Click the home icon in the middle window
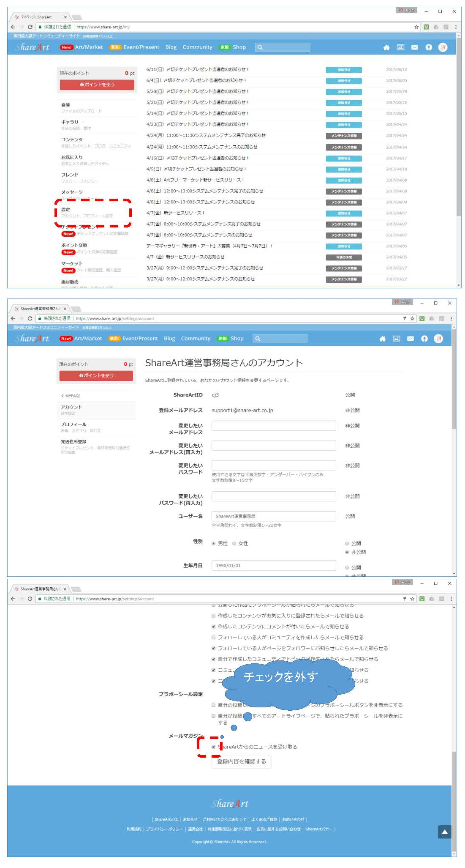 [x=382, y=339]
